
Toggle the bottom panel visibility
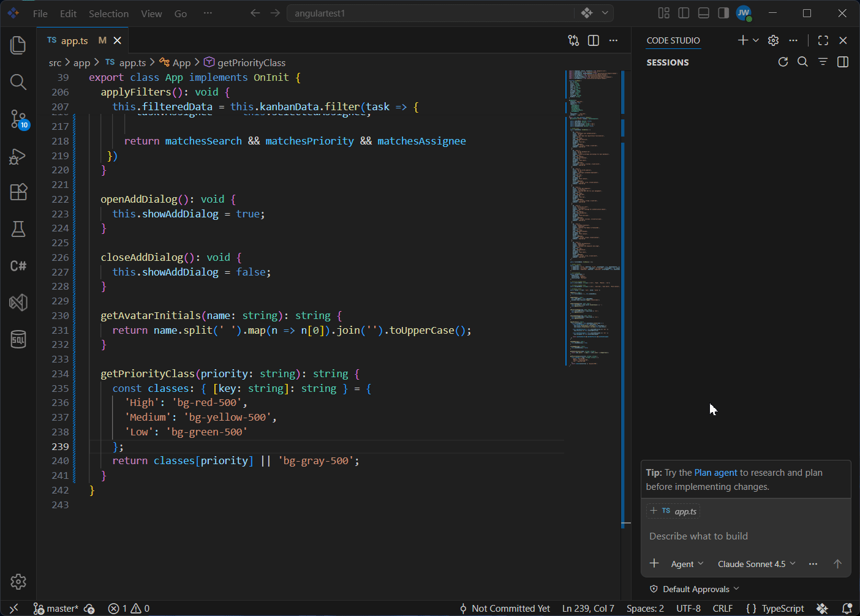coord(704,13)
